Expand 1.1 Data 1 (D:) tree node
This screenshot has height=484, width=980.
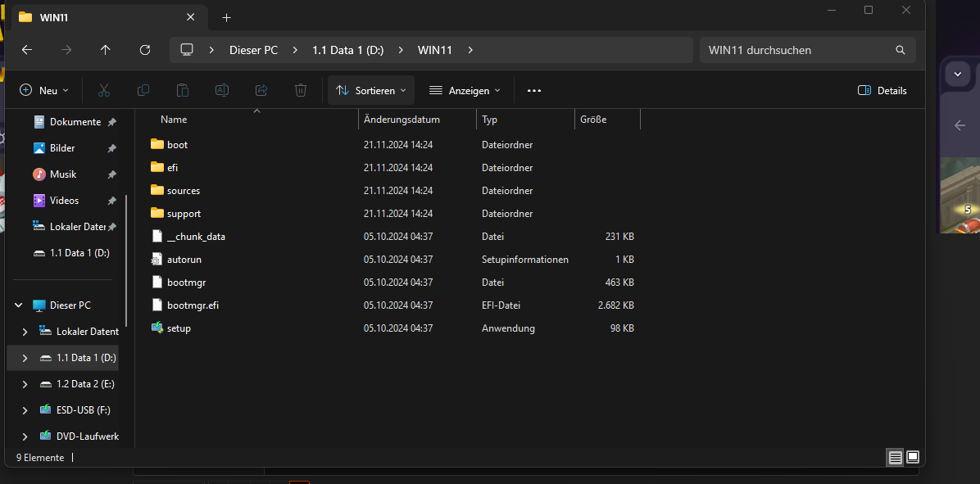coord(25,358)
